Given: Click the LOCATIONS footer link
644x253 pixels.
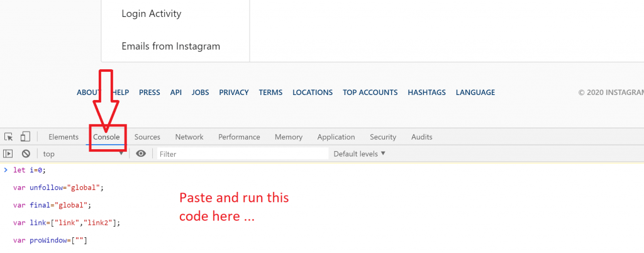Looking at the screenshot, I should click(x=313, y=93).
